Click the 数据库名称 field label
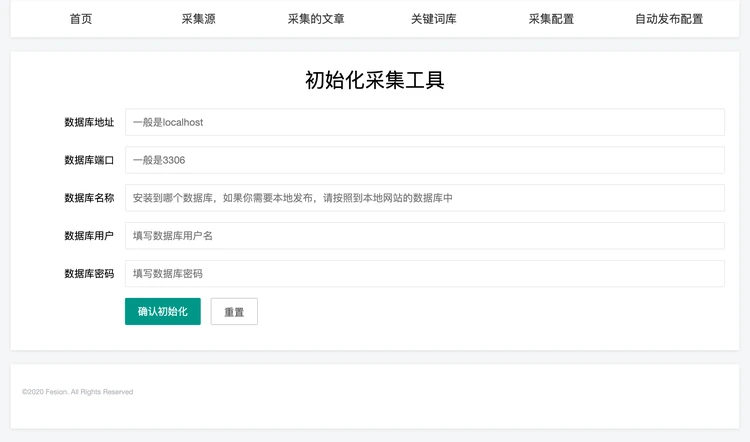750x442 pixels. tap(89, 198)
